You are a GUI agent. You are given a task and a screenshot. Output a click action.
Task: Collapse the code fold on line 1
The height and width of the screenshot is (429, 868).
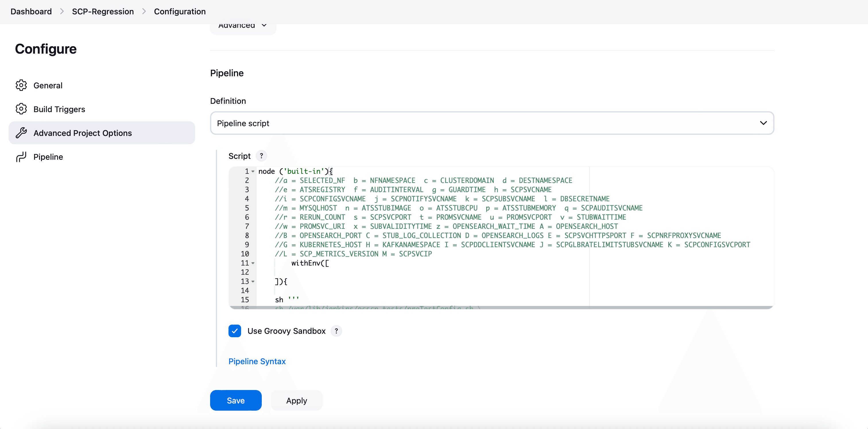click(x=253, y=171)
